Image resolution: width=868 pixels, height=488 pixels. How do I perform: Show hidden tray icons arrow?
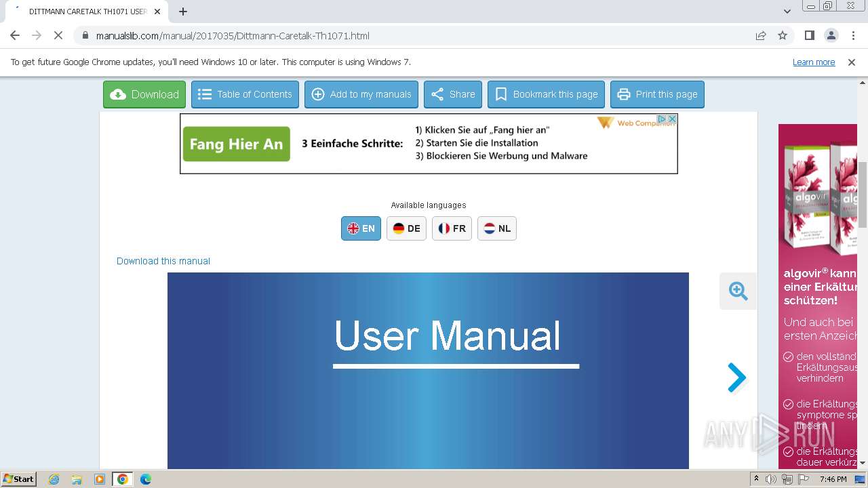[756, 479]
